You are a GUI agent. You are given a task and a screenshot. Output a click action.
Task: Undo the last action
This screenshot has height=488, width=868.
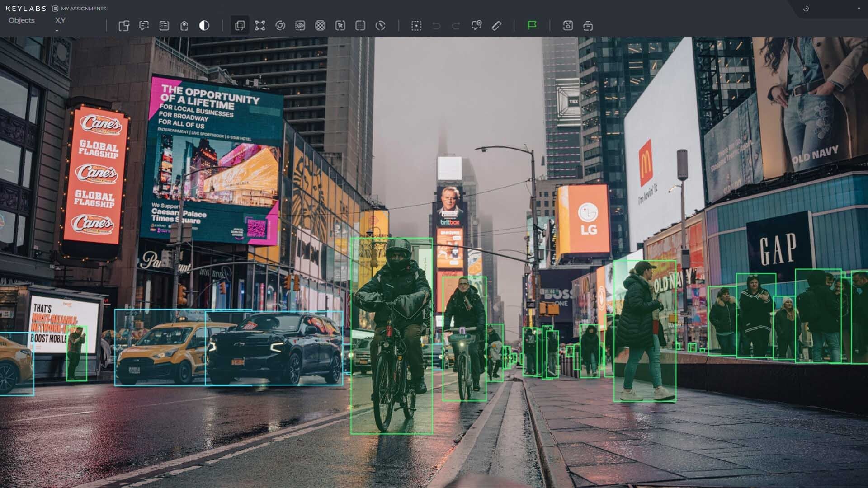pos(436,26)
